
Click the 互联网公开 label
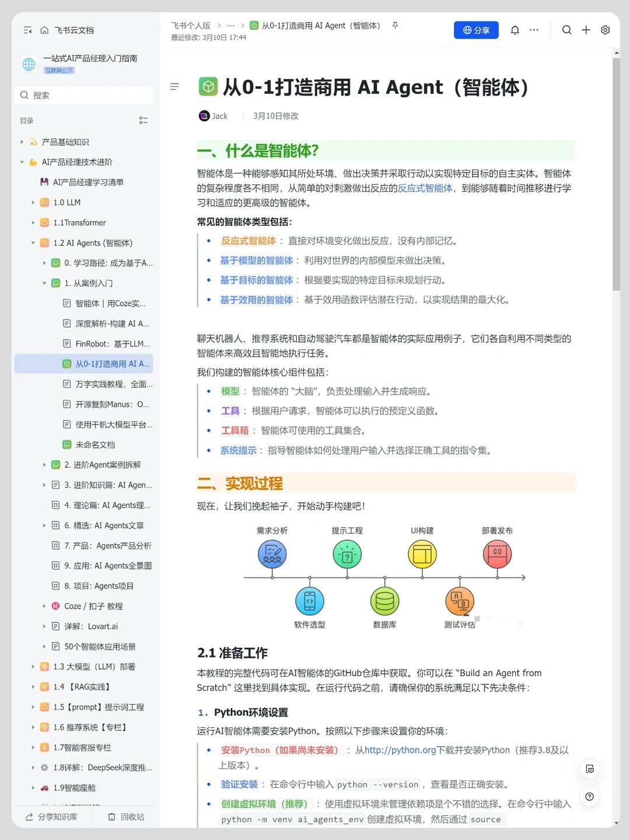pyautogui.click(x=60, y=71)
